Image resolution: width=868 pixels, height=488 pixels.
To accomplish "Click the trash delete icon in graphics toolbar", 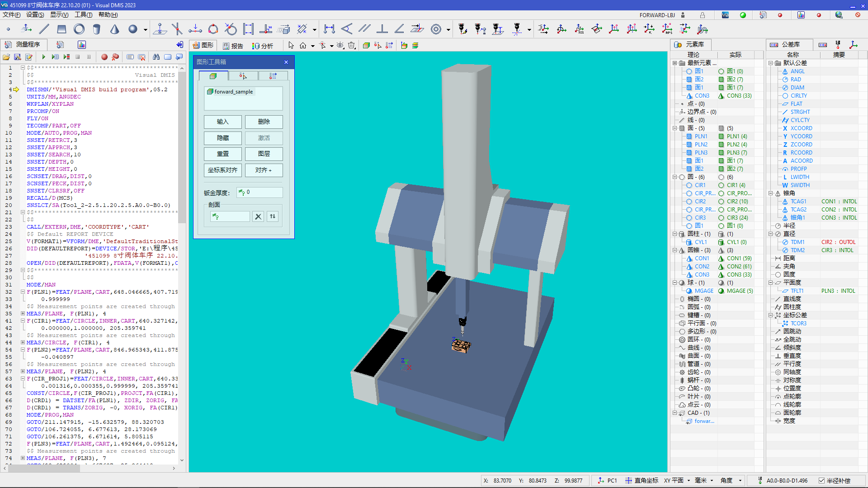I will pos(352,45).
